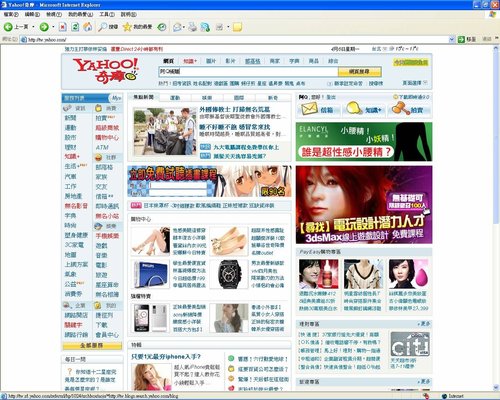Screen dimensions: 500x400
Task: Click the 登出 sign-out link
Action: (331, 97)
